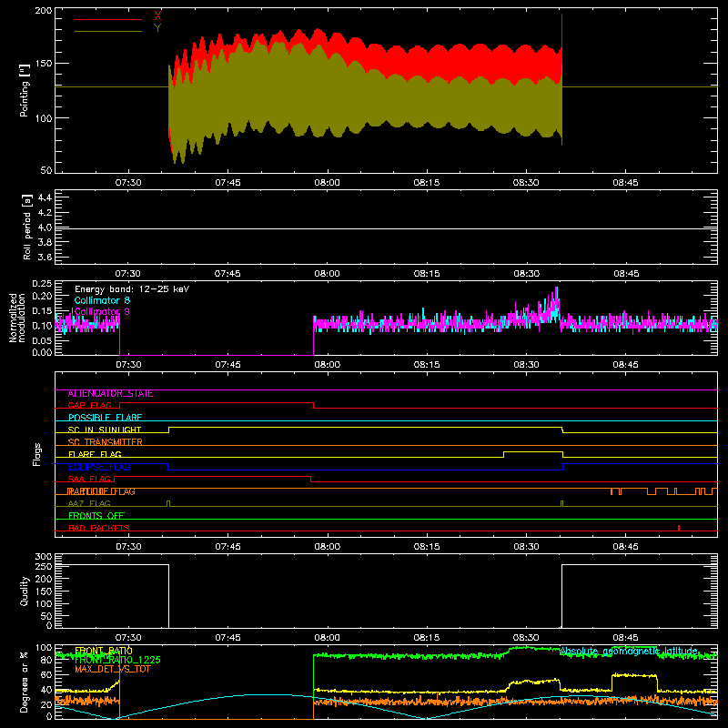Click the 4.4 tick on Roll period axis
Viewport: 728px width, 728px height.
tap(44, 197)
